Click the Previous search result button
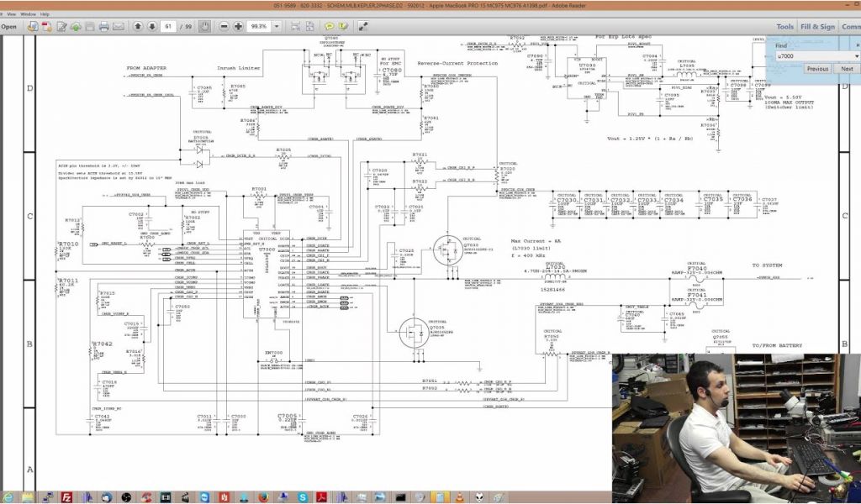Viewport: 861px width, 504px height. coord(816,69)
